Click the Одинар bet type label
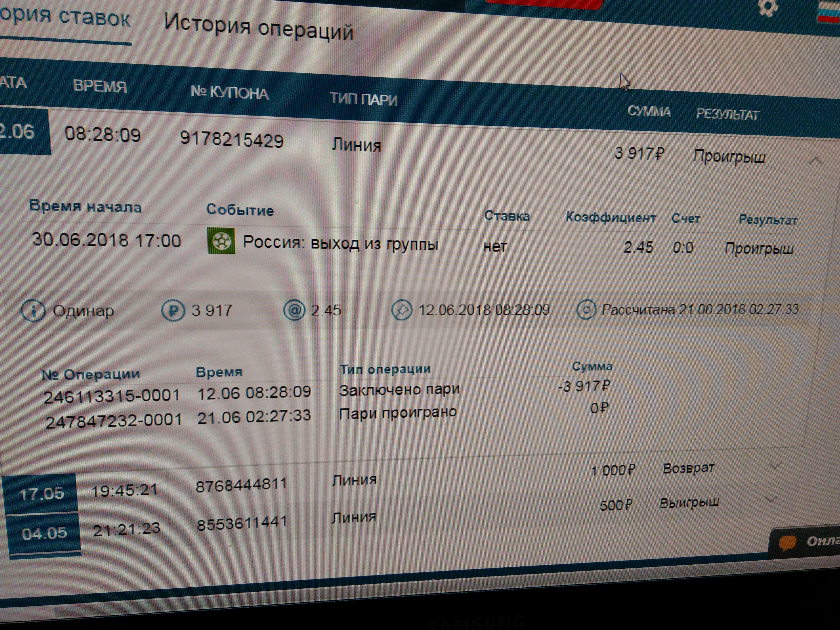840x630 pixels. (83, 311)
